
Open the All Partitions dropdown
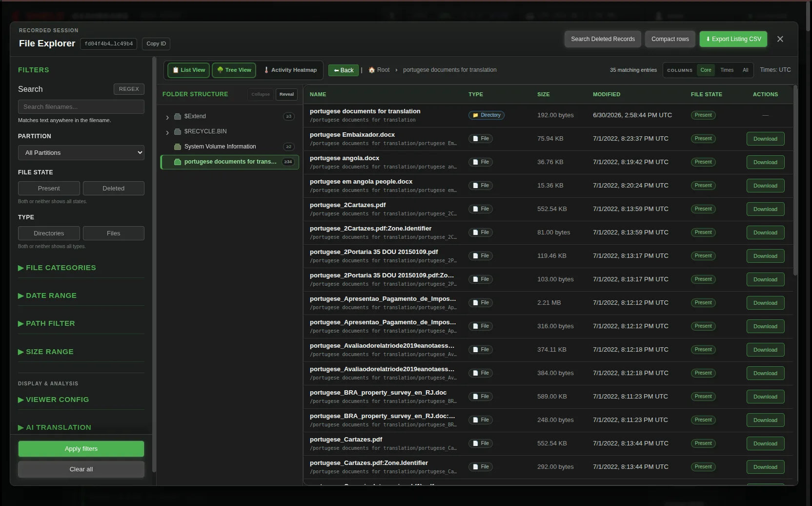click(81, 152)
